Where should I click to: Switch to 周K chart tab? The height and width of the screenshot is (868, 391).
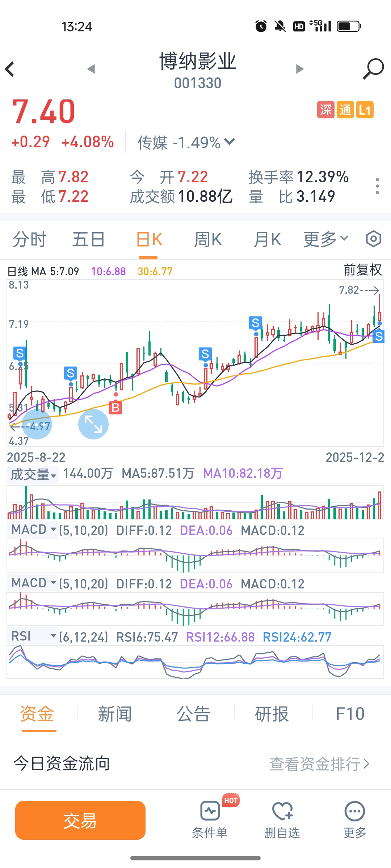208,239
